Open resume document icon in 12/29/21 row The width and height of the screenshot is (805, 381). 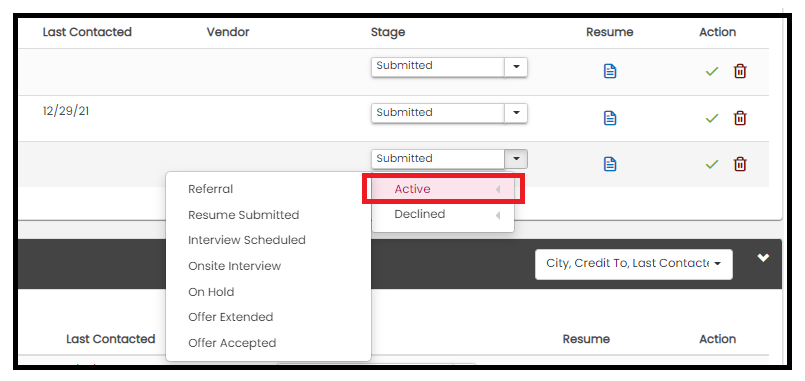pyautogui.click(x=609, y=118)
